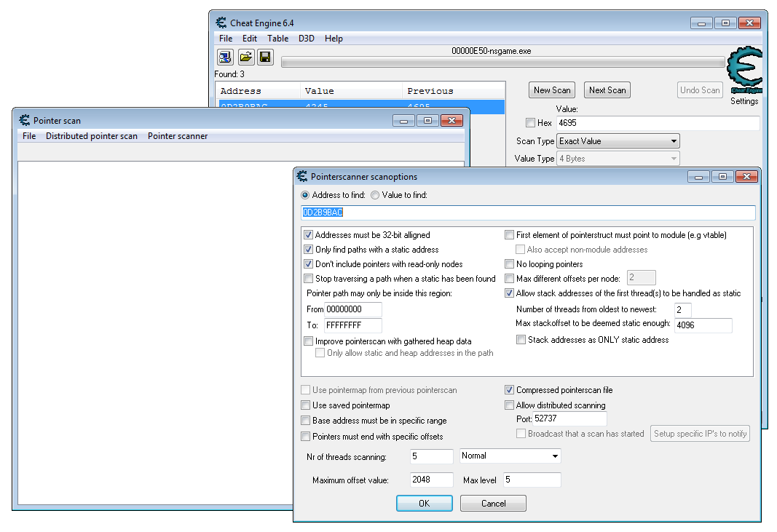
Task: Select the Address to find radio button
Action: 305,195
